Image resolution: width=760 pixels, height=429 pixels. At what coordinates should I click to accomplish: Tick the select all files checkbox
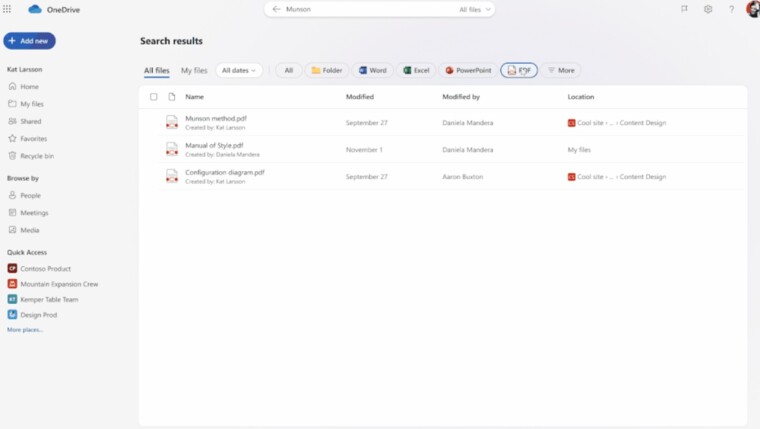(x=154, y=97)
